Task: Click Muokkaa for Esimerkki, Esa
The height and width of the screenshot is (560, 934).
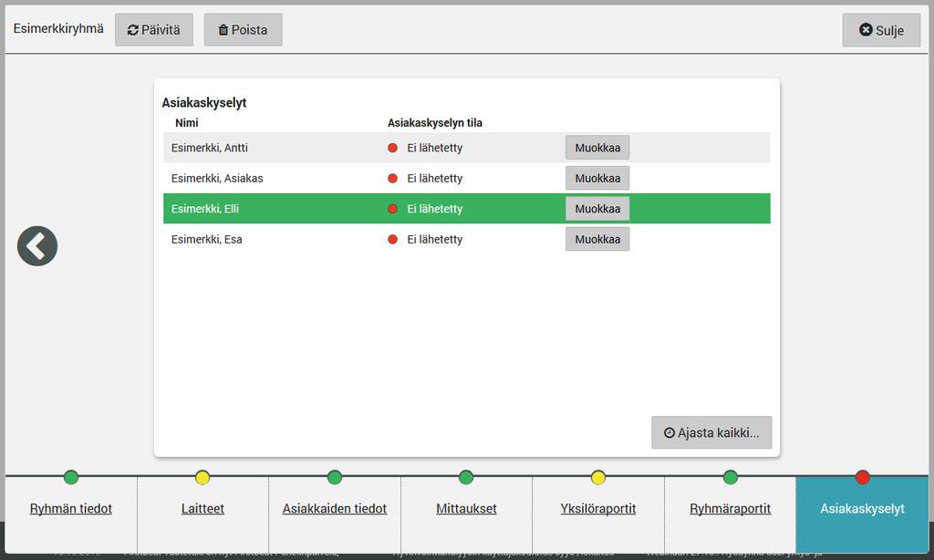Action: [597, 239]
